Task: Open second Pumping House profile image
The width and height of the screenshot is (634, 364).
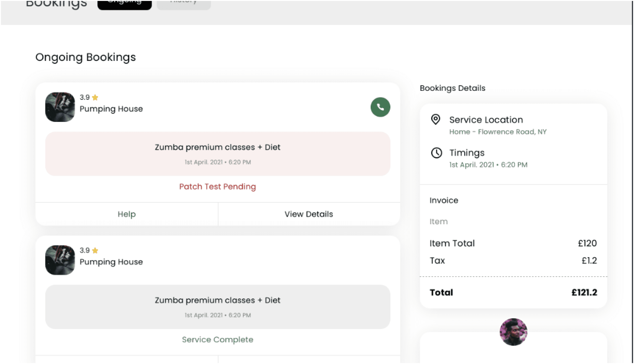Action: pos(60,260)
